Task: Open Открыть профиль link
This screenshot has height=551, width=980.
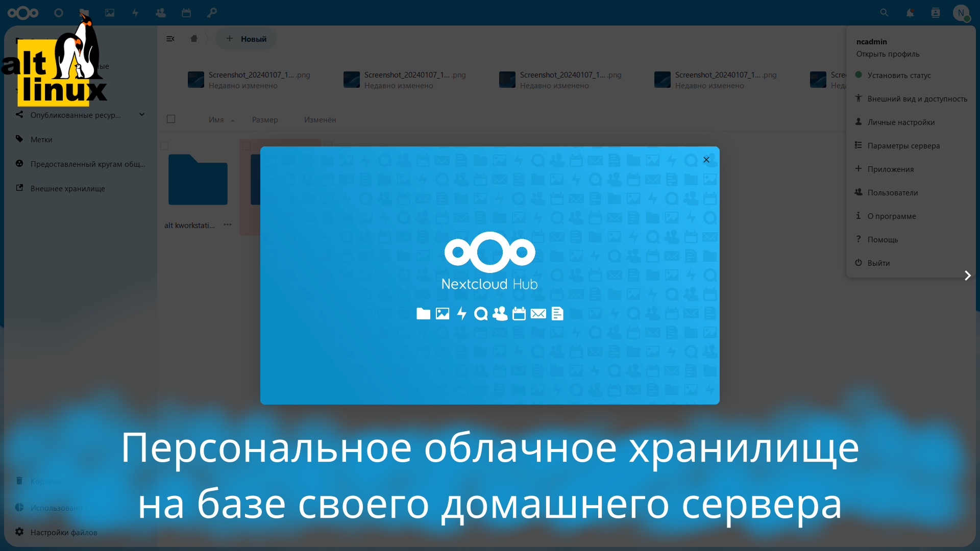Action: coord(888,54)
